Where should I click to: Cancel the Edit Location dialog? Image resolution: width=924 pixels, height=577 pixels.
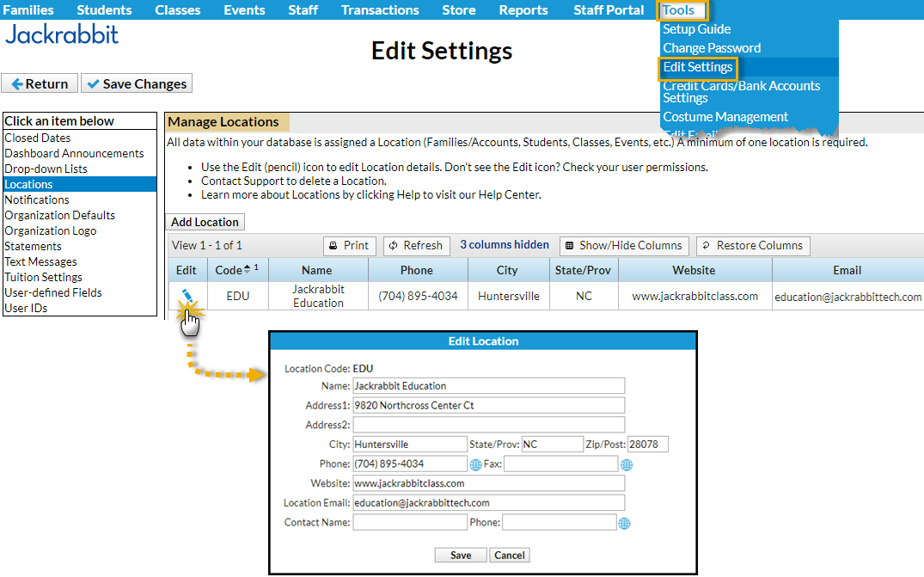tap(509, 556)
